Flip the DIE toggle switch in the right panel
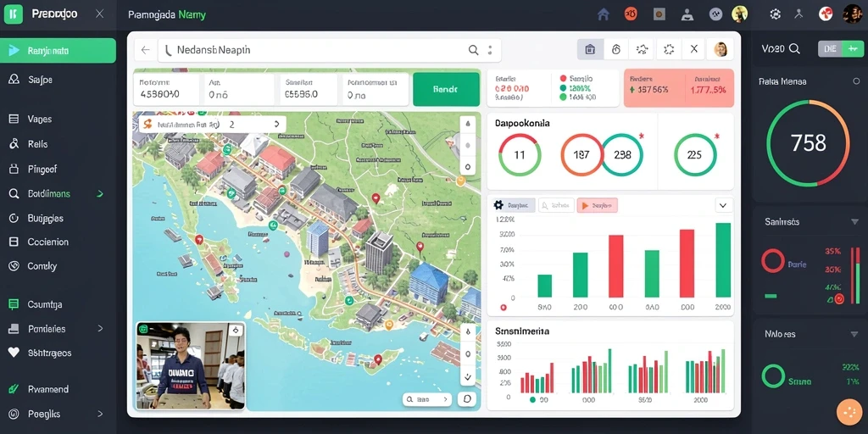This screenshot has width=868, height=434. (x=841, y=48)
